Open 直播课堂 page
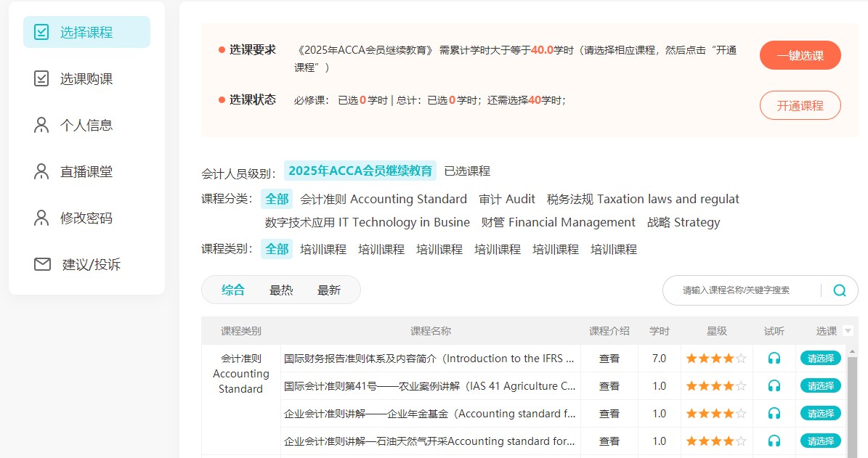Viewport: 868px width, 458px height. tap(87, 171)
